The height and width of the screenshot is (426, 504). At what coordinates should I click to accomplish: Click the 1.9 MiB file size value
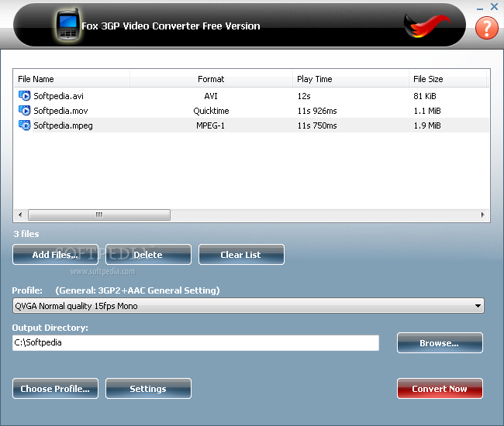click(x=427, y=125)
